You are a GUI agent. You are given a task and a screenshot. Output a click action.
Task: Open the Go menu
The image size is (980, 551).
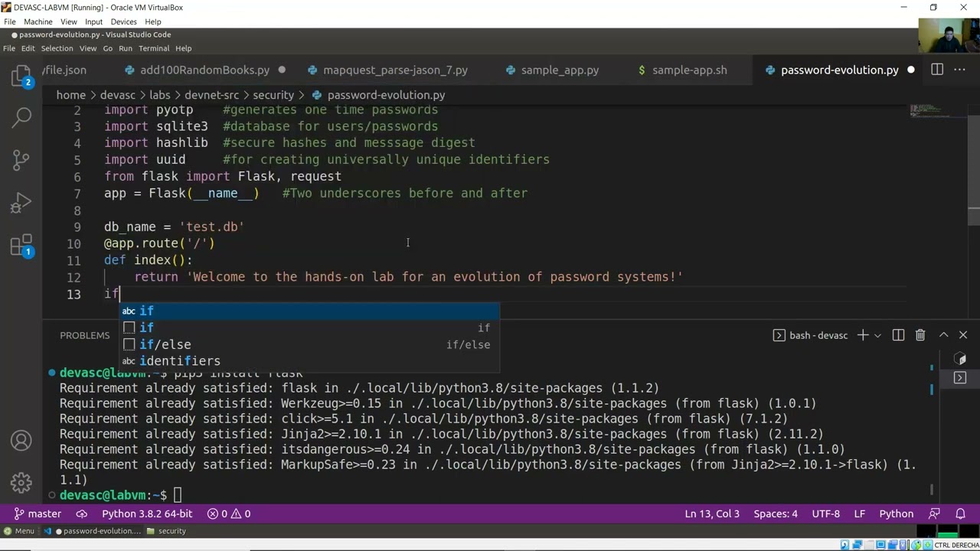pyautogui.click(x=108, y=48)
